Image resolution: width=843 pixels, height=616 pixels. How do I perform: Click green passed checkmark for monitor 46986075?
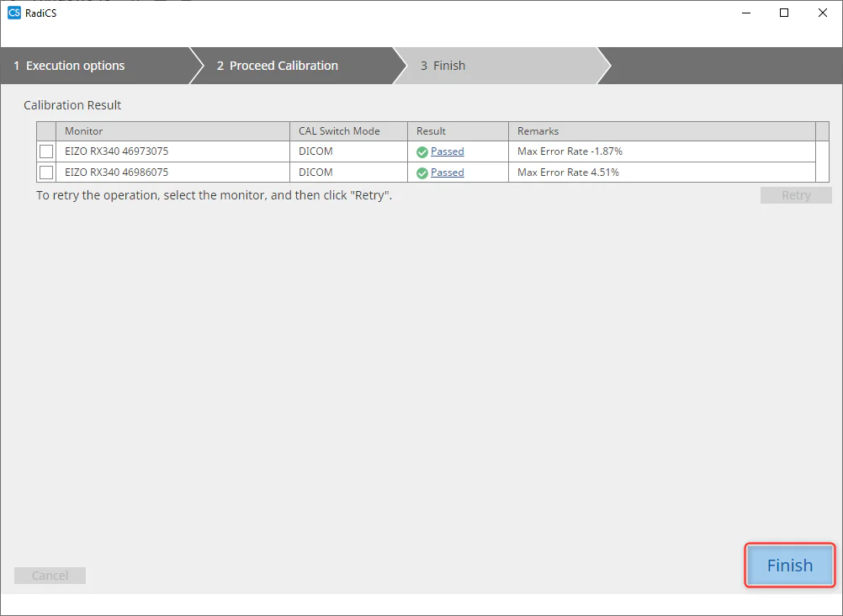(x=422, y=173)
